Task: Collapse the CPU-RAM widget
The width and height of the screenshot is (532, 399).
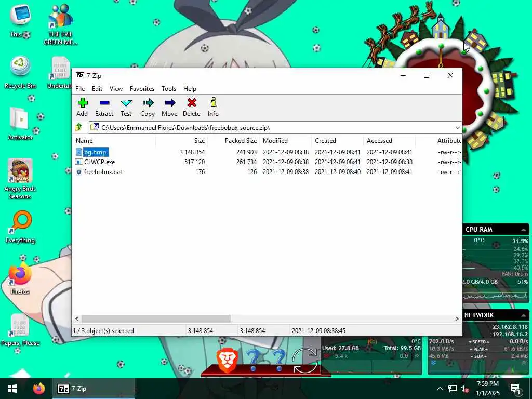Action: (523, 230)
